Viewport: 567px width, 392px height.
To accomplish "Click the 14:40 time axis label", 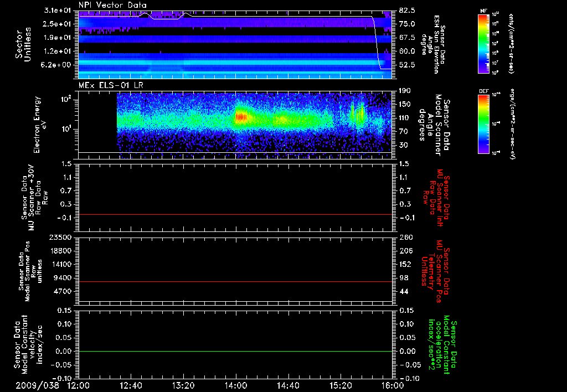I will pos(288,385).
